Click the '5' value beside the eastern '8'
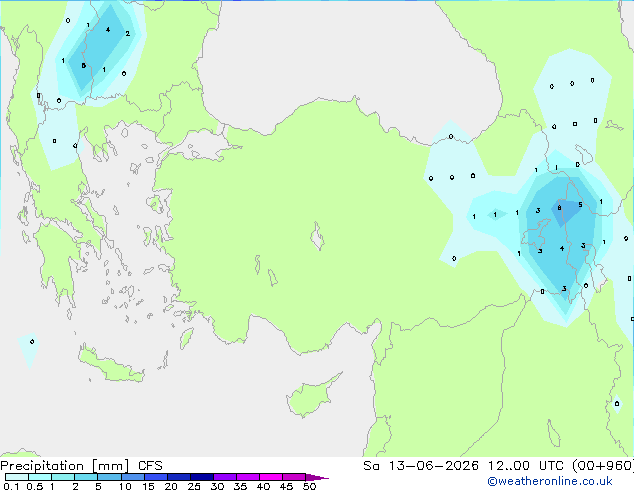The image size is (634, 490). pos(580,205)
